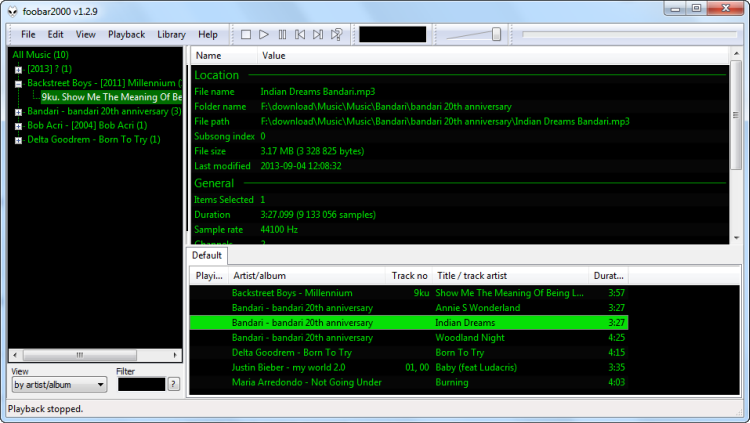Sort by Duration column header
This screenshot has height=423, width=750.
click(x=608, y=276)
